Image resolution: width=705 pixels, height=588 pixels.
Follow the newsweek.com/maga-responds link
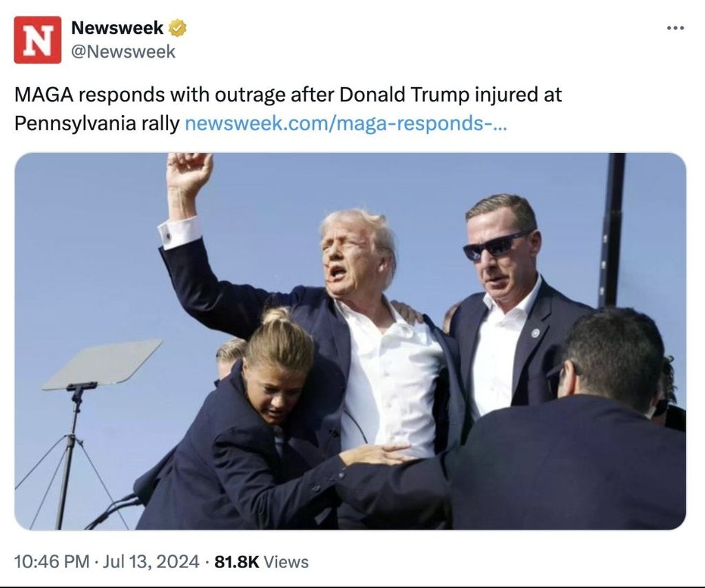pyautogui.click(x=346, y=123)
